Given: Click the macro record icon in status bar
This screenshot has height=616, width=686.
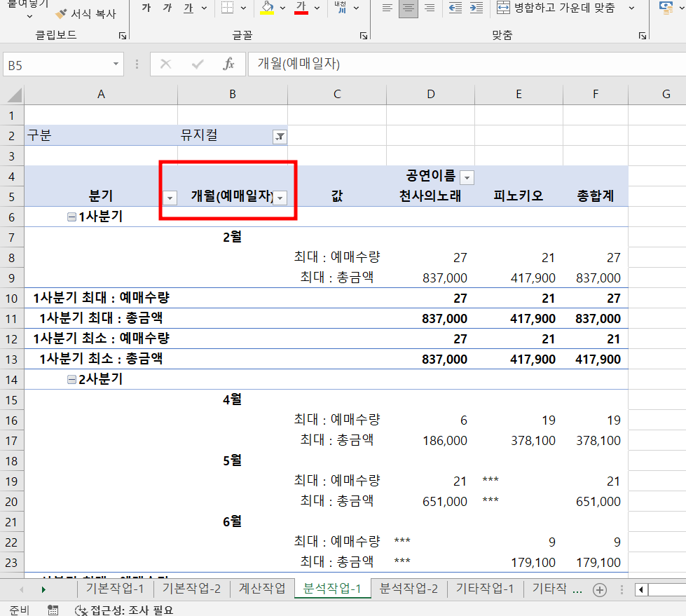Looking at the screenshot, I should coord(53,610).
